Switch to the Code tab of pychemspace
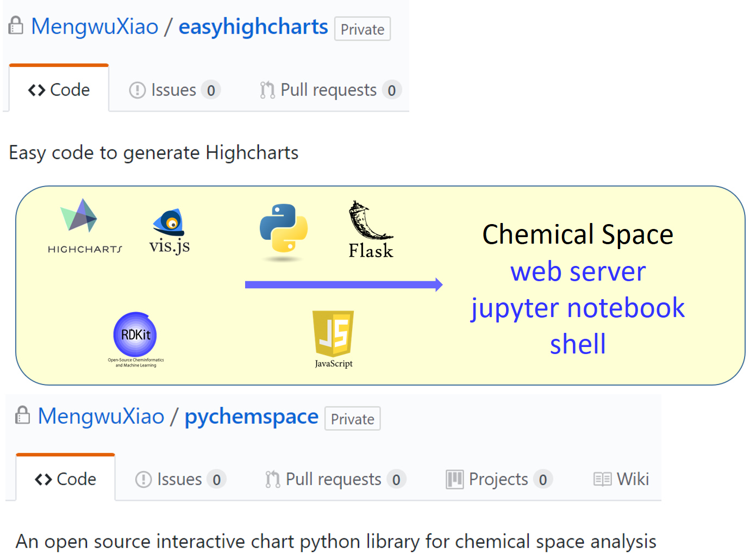This screenshot has width=756, height=558. click(66, 479)
